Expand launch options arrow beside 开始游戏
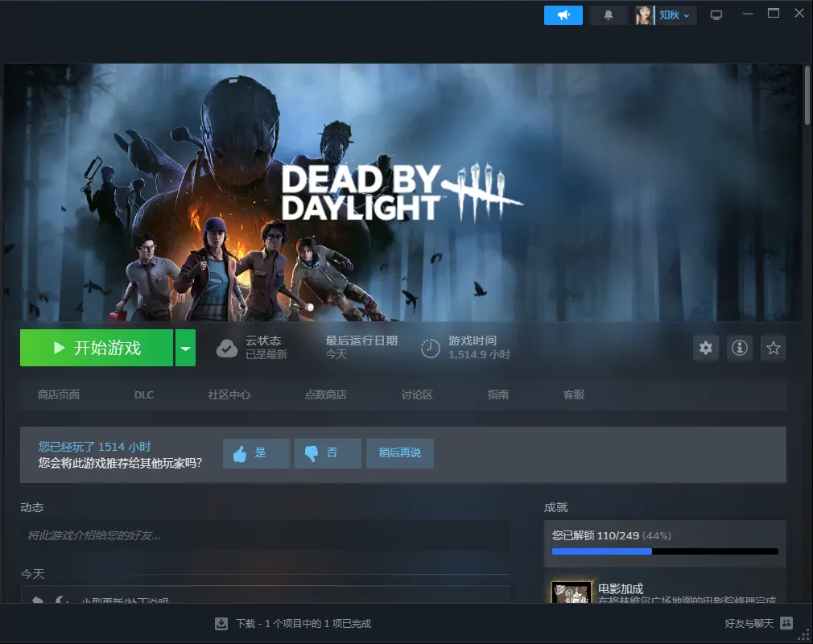This screenshot has height=644, width=813. 185,348
